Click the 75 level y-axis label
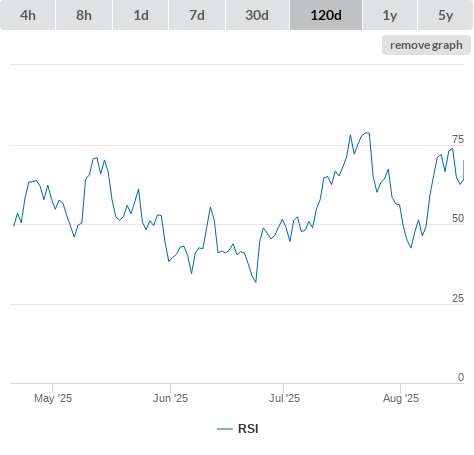Screen dimensions: 474x455 click(x=458, y=139)
